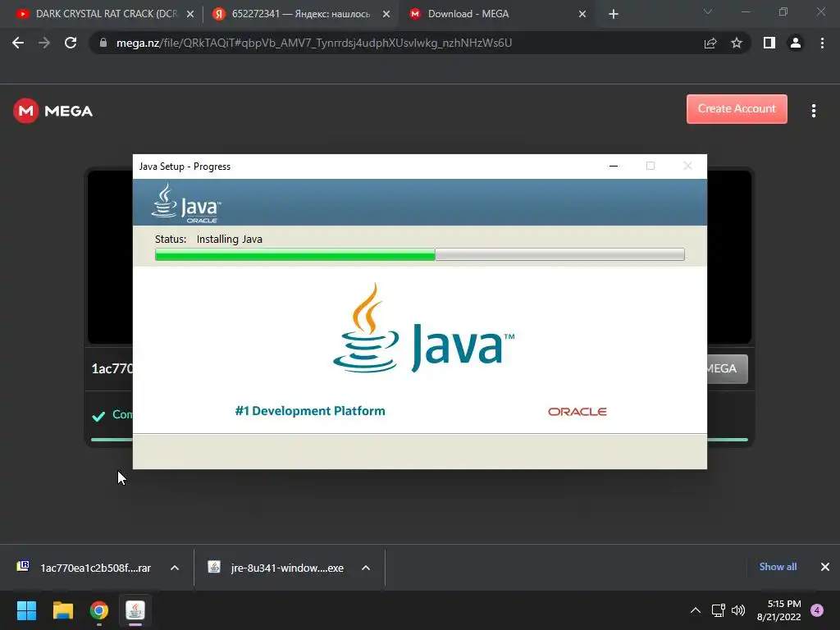Go back using the browser back arrow

click(18, 43)
